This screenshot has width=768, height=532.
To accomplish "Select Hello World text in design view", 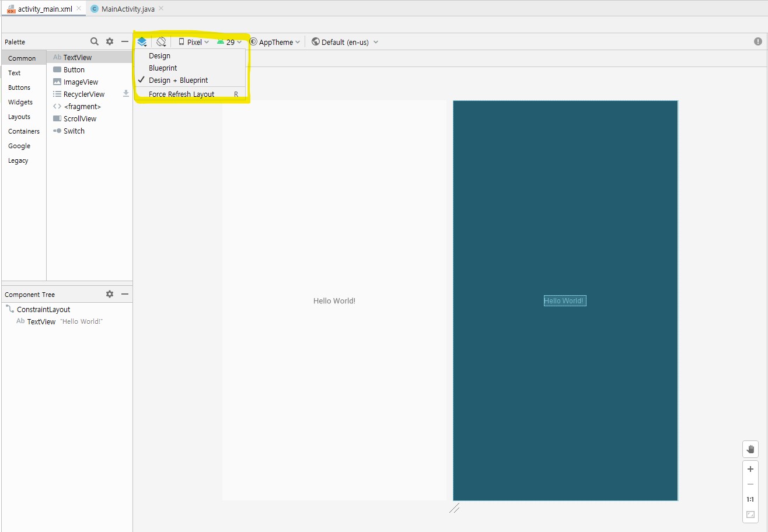I will coord(334,301).
